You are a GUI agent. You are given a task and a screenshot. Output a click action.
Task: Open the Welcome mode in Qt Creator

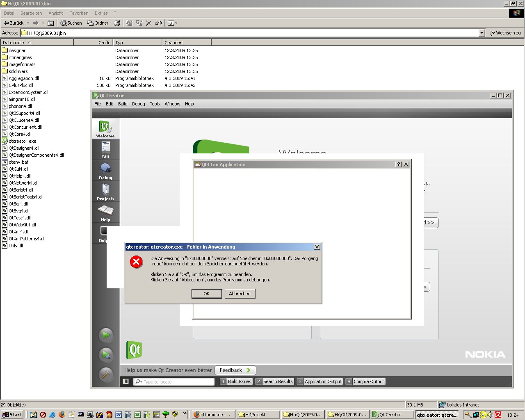105,129
